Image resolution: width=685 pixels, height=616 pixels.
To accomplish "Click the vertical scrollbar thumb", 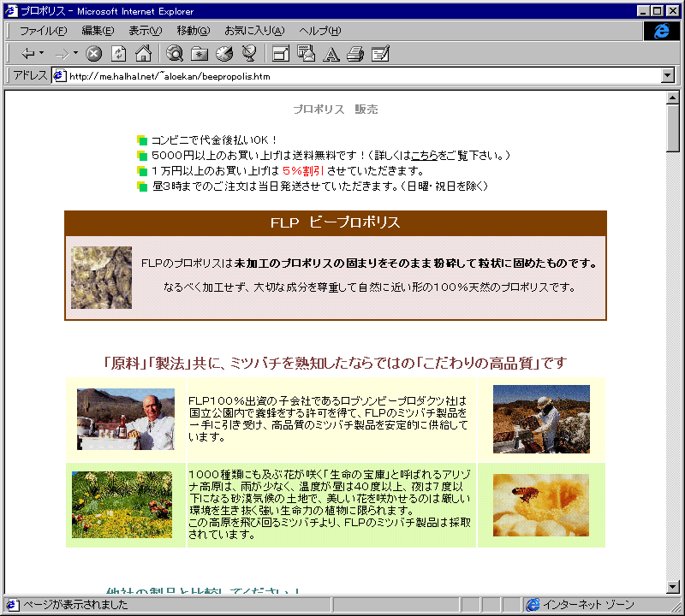I will [x=673, y=128].
